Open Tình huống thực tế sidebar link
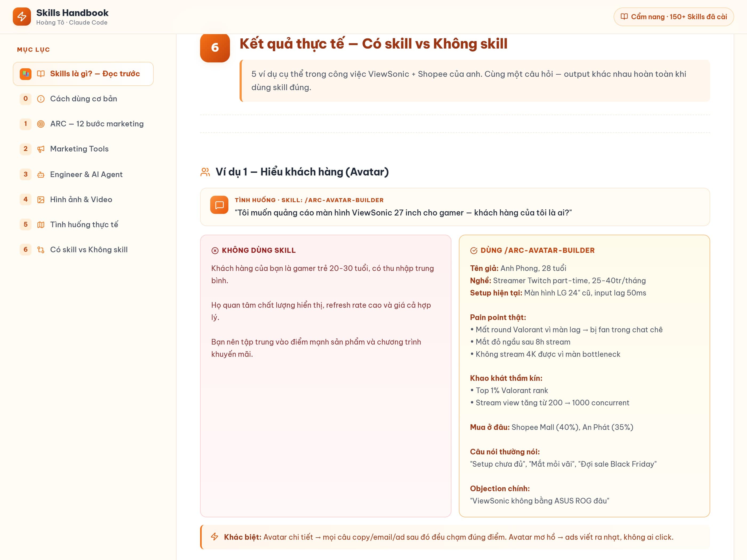This screenshot has height=560, width=747. 83,225
